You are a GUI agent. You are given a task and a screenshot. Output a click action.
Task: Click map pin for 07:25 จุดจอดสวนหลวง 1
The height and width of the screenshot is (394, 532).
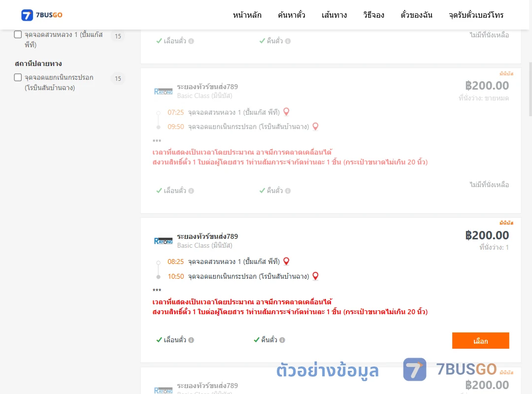(286, 112)
